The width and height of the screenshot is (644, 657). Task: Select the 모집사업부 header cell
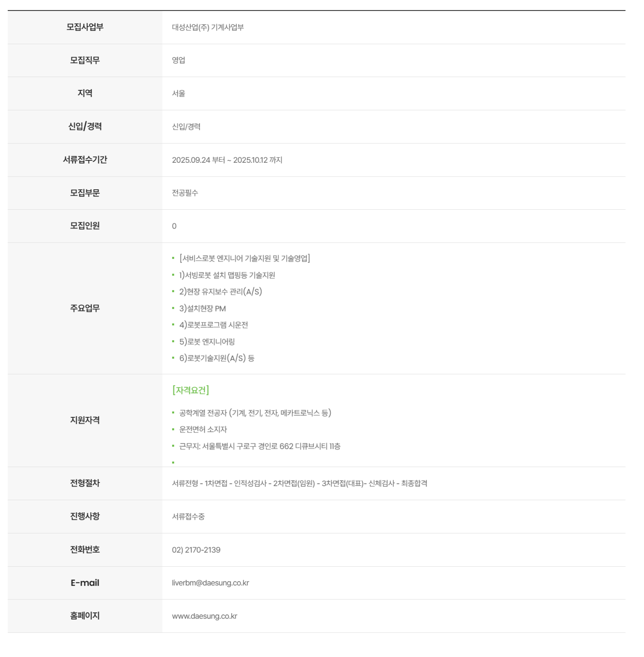(85, 27)
